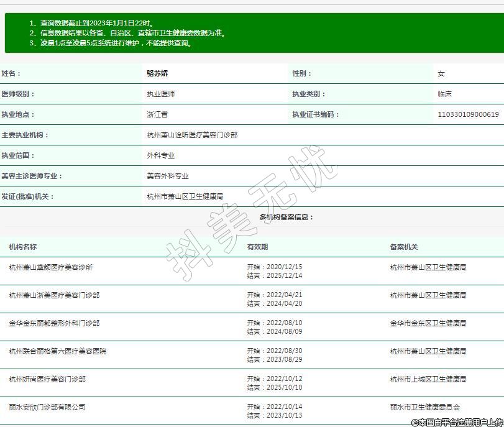Click the 外科专业 practice scope value
This screenshot has height=427, width=504.
[160, 155]
